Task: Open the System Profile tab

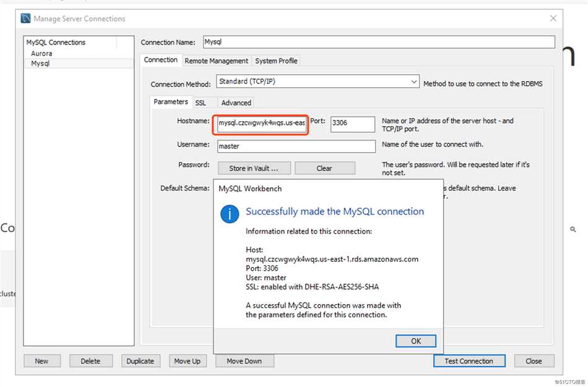Action: click(276, 61)
